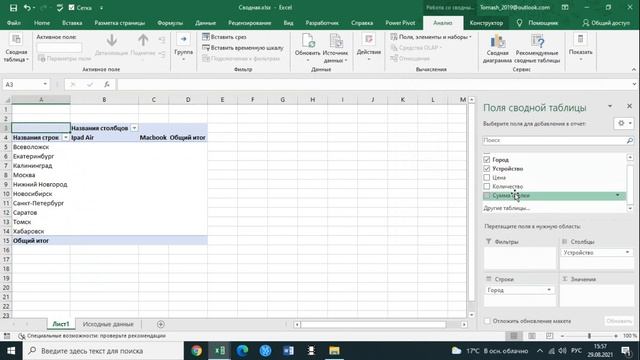Open the Названия строк filter dropdown
Image resolution: width=640 pixels, height=360 pixels.
66,138
